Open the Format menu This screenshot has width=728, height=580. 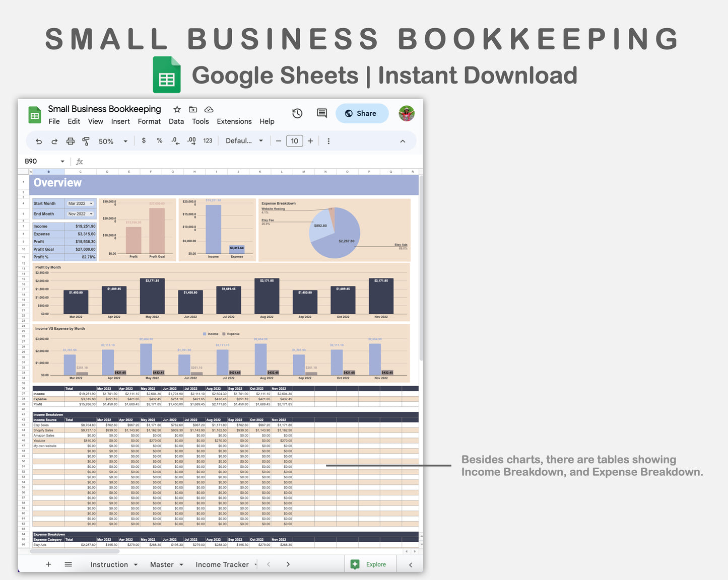coord(149,121)
